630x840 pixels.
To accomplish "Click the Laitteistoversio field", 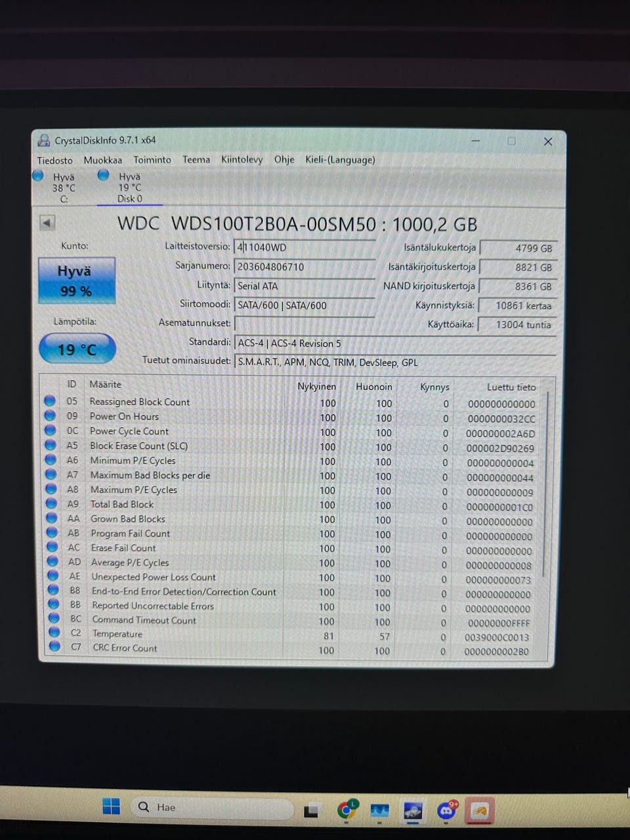I will (304, 247).
